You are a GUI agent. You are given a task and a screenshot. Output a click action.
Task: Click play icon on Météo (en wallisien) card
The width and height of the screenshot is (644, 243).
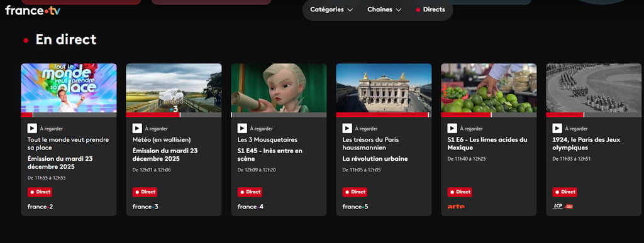tap(137, 128)
